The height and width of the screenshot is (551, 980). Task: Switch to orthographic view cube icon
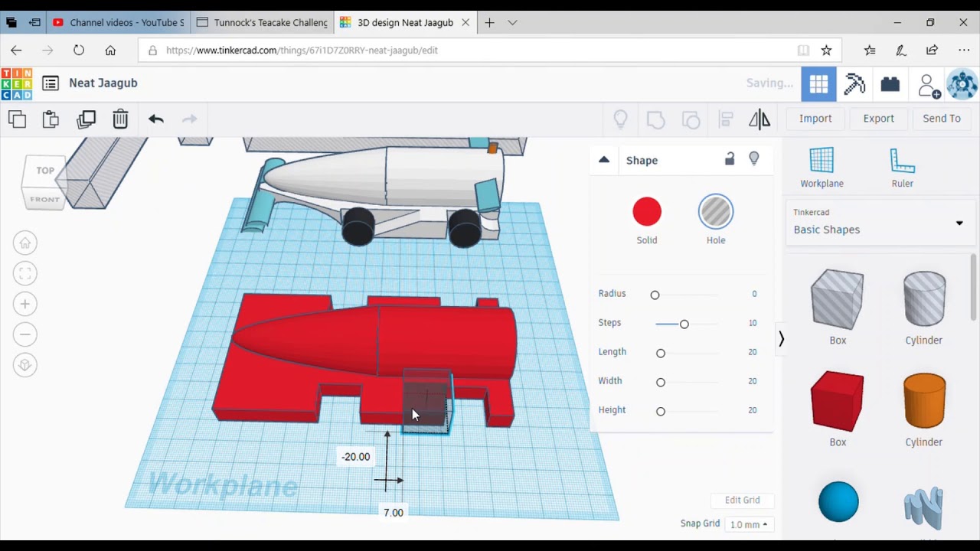click(24, 365)
